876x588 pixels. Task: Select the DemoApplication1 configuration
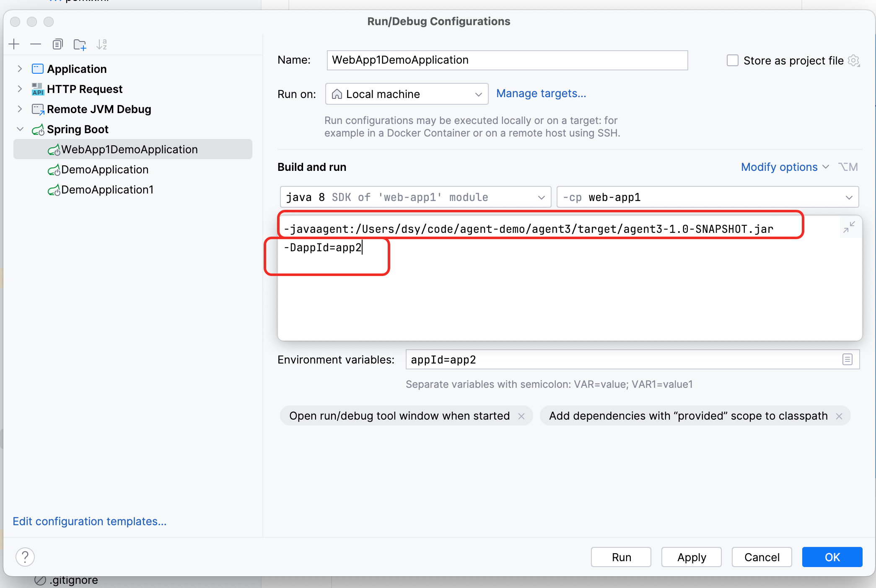[107, 190]
